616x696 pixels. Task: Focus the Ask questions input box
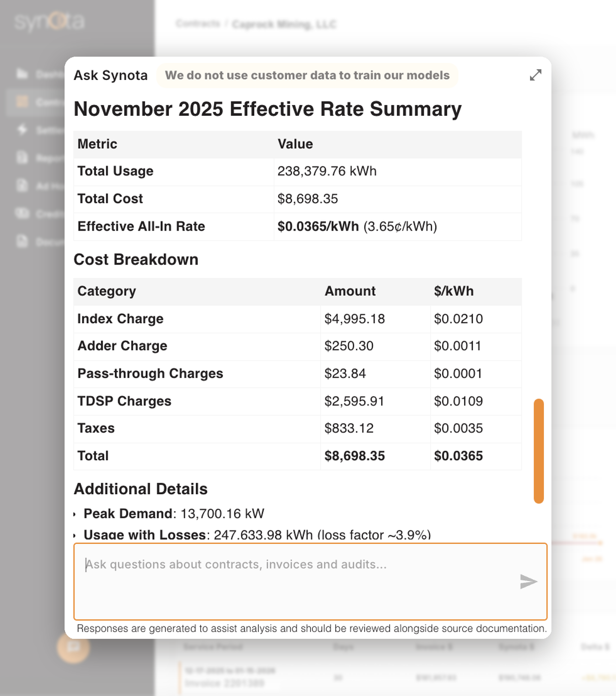(x=310, y=582)
